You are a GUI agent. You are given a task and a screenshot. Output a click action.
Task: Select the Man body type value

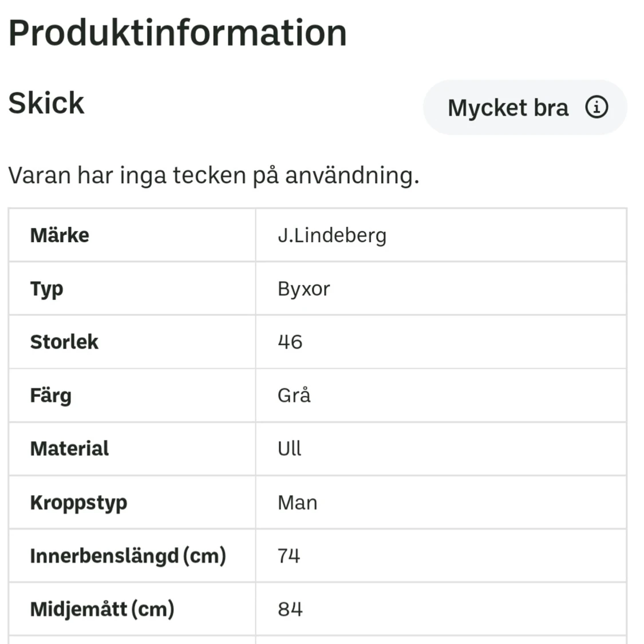point(297,502)
